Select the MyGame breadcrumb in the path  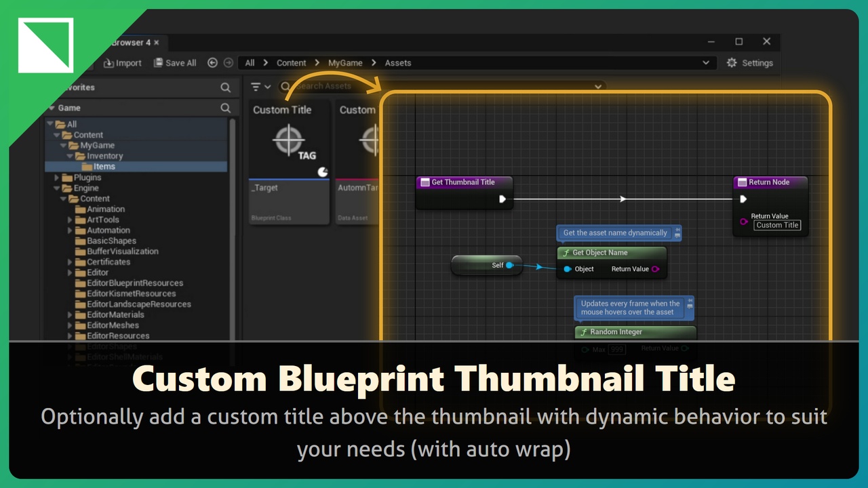tap(345, 62)
